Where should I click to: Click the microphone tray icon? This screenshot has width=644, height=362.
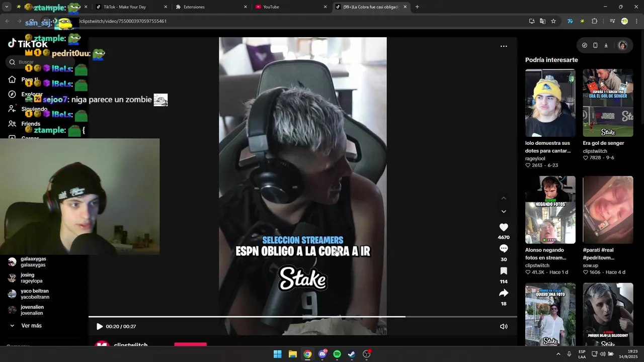click(569, 354)
